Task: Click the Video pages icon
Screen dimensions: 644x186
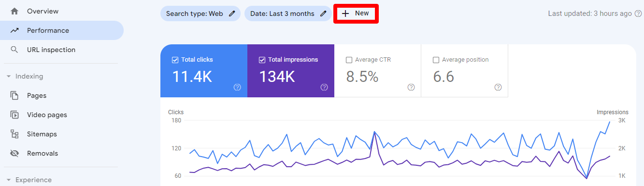Action: coord(14,115)
